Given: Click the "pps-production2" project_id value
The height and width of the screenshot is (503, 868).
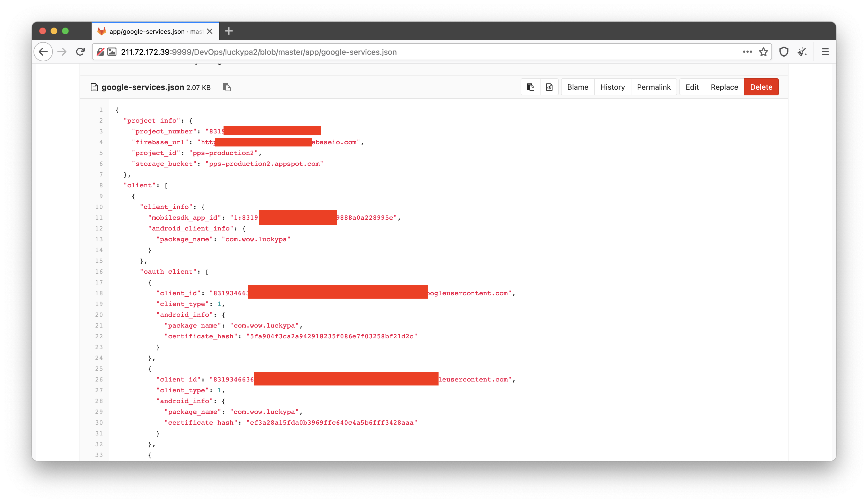Looking at the screenshot, I should click(223, 153).
